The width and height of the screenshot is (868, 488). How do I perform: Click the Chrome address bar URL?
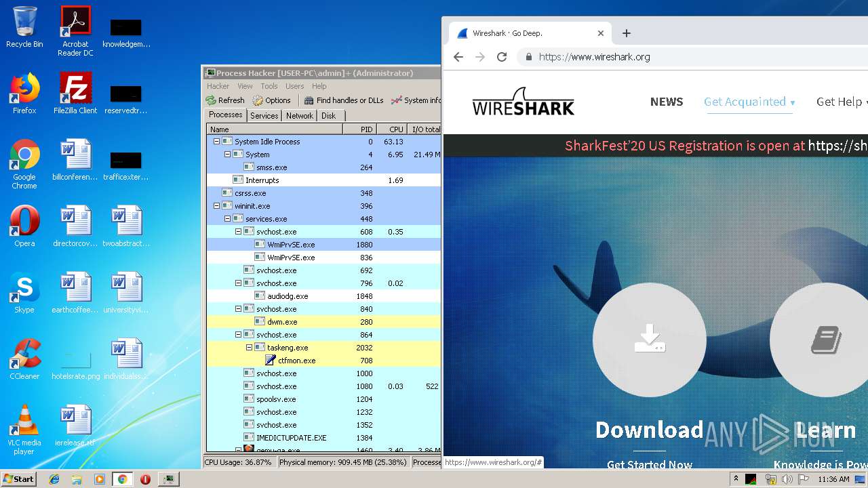tap(595, 57)
